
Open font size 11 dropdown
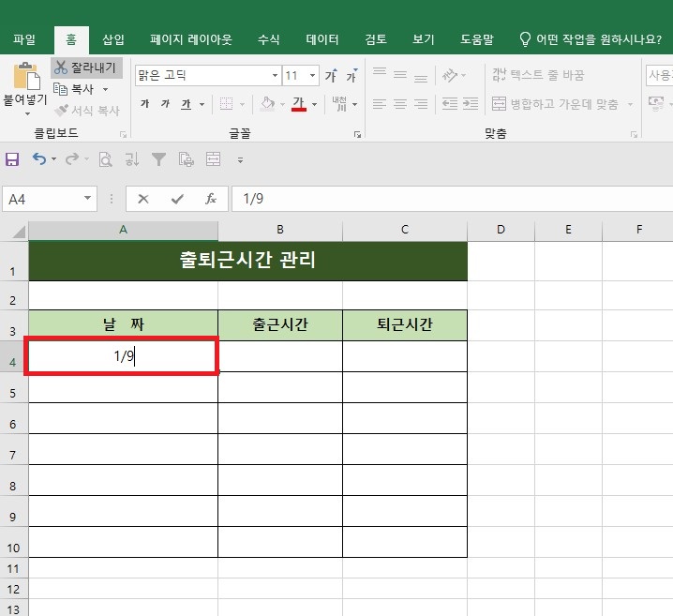pyautogui.click(x=312, y=76)
